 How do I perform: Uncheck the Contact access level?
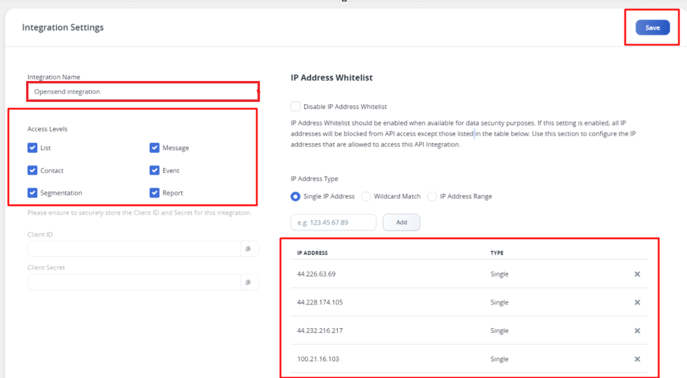coord(32,170)
